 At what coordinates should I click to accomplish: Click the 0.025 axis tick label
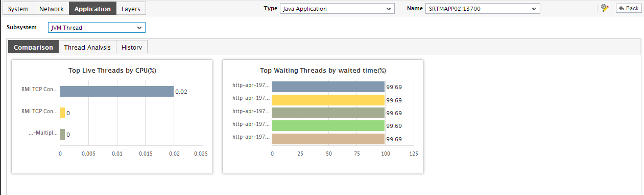(x=201, y=154)
